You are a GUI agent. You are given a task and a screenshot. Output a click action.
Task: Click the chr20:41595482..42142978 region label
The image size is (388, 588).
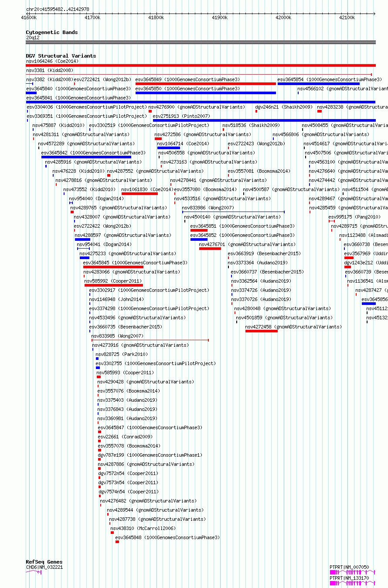58,9
